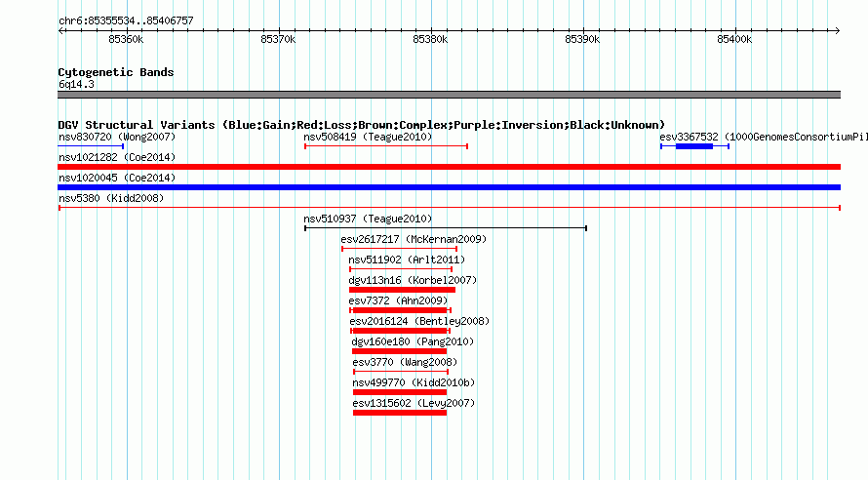Image resolution: width=868 pixels, height=480 pixels.
Task: Click the 85360k ruler label
Action: tap(126, 39)
